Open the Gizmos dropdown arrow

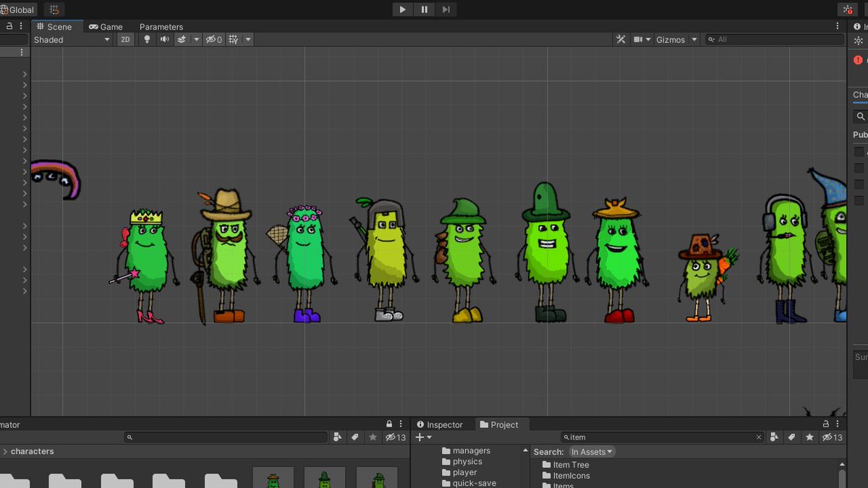694,40
